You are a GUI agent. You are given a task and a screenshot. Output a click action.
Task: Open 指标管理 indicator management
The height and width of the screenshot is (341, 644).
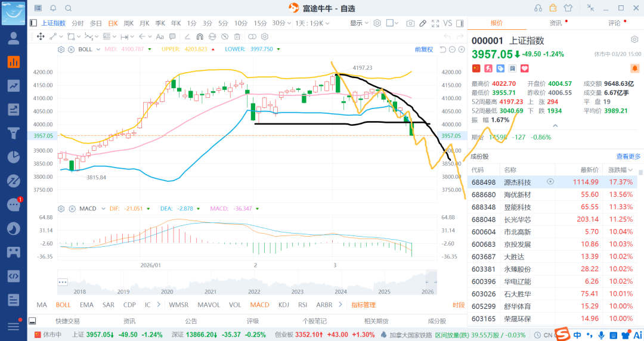point(364,305)
